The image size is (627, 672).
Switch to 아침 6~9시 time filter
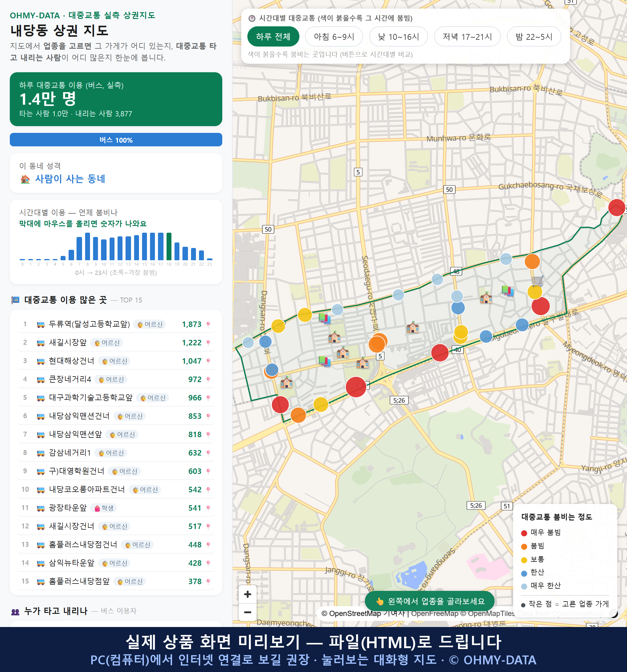(334, 36)
